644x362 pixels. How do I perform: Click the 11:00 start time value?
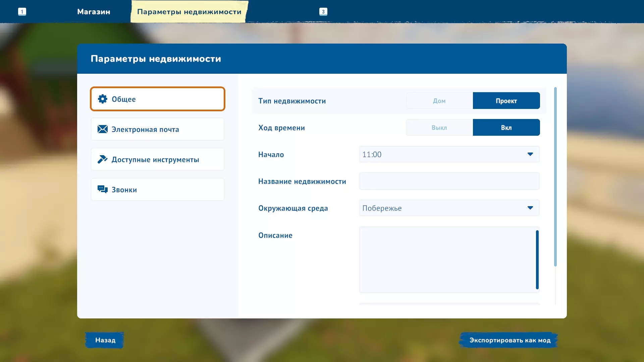coord(372,155)
